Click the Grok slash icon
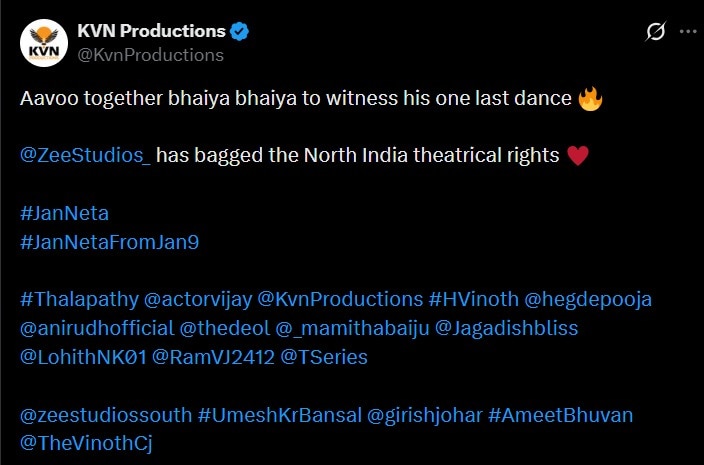The height and width of the screenshot is (465, 704). 656,32
